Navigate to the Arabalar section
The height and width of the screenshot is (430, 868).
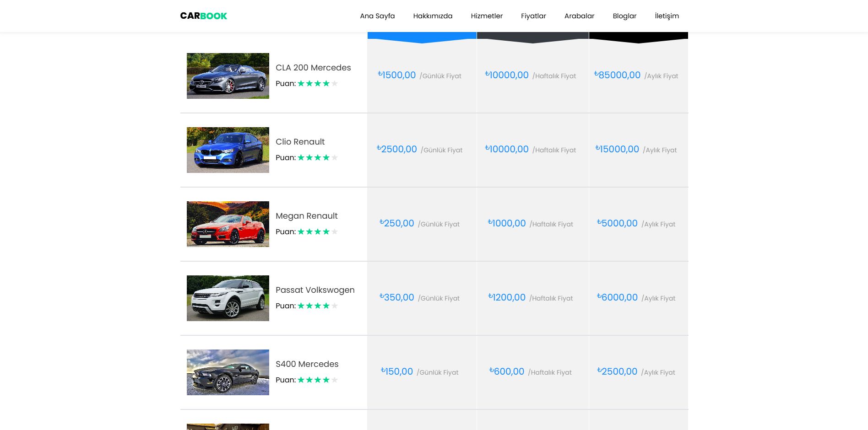579,16
